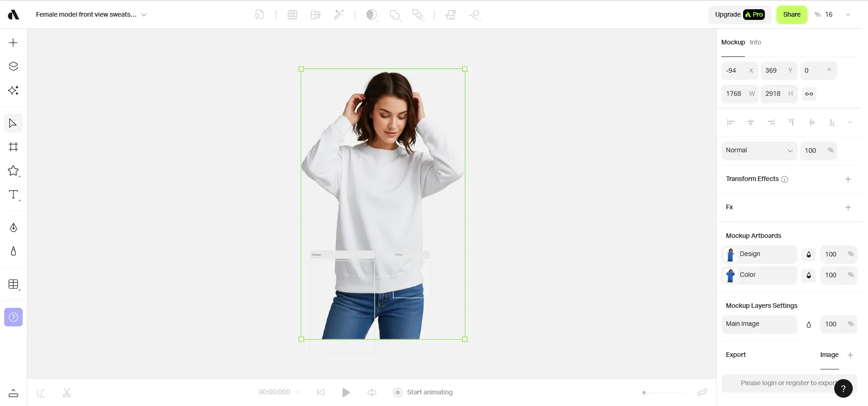Click the overlapping squares toolbar icon
Screen dimensions: 868x406
pyautogui.click(x=418, y=15)
